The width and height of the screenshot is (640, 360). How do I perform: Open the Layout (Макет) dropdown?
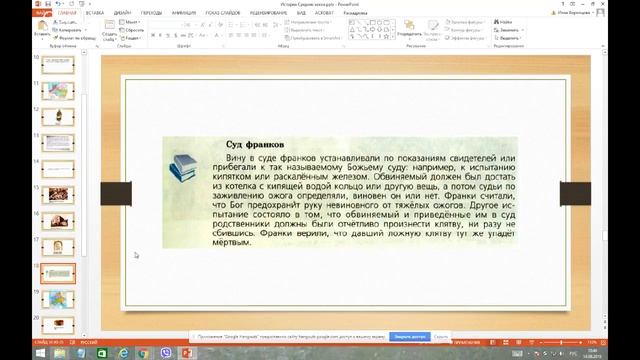pos(130,22)
